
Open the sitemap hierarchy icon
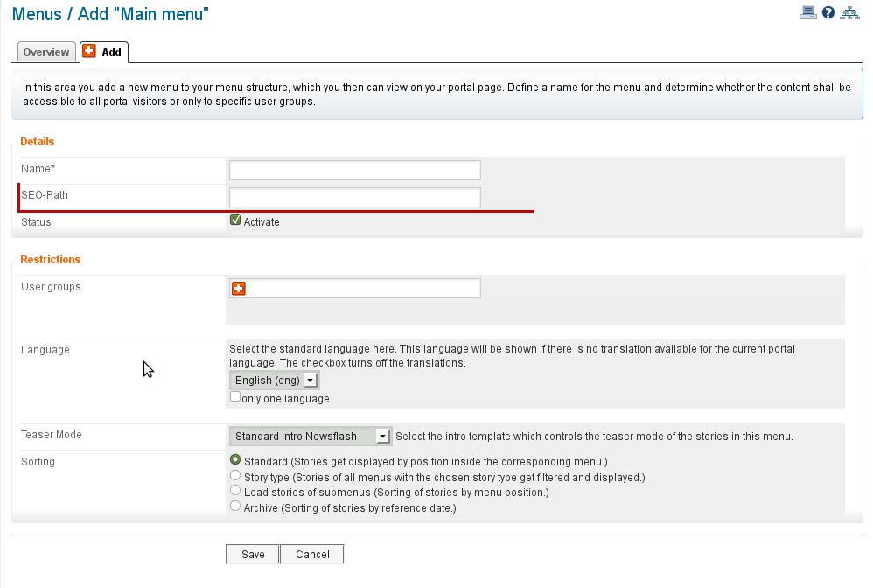(x=849, y=12)
